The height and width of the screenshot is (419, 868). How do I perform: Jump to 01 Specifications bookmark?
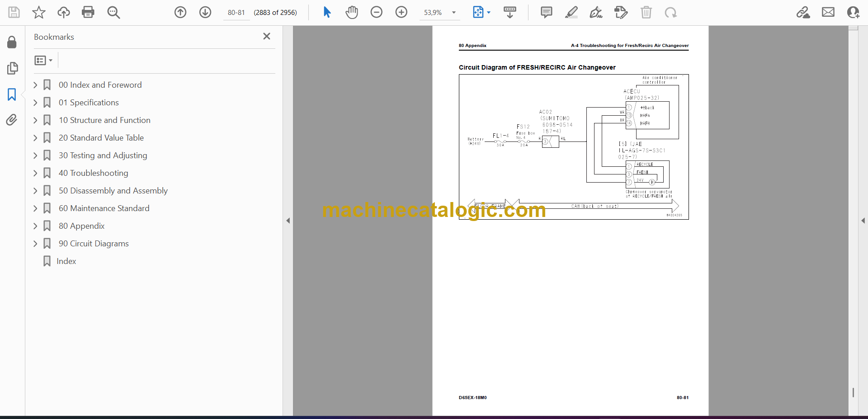coord(89,102)
